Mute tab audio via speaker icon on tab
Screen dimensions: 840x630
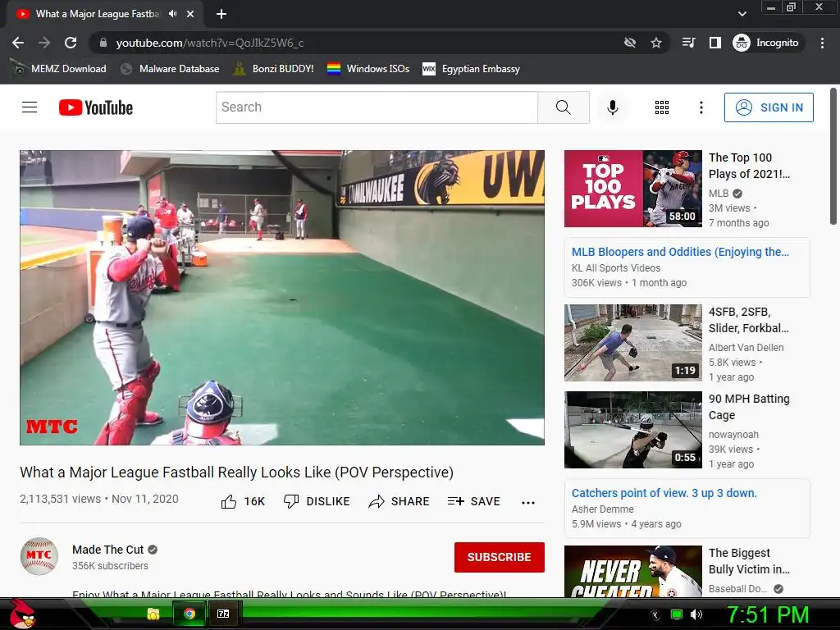tap(172, 14)
